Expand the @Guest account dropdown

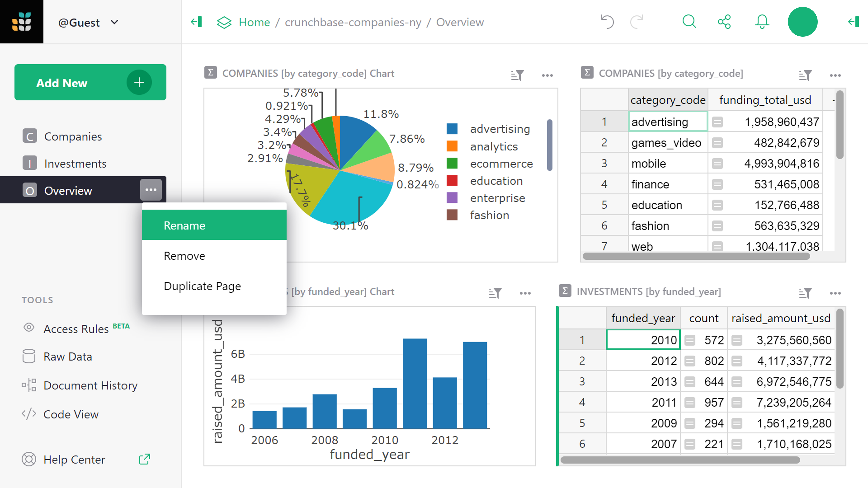(115, 22)
